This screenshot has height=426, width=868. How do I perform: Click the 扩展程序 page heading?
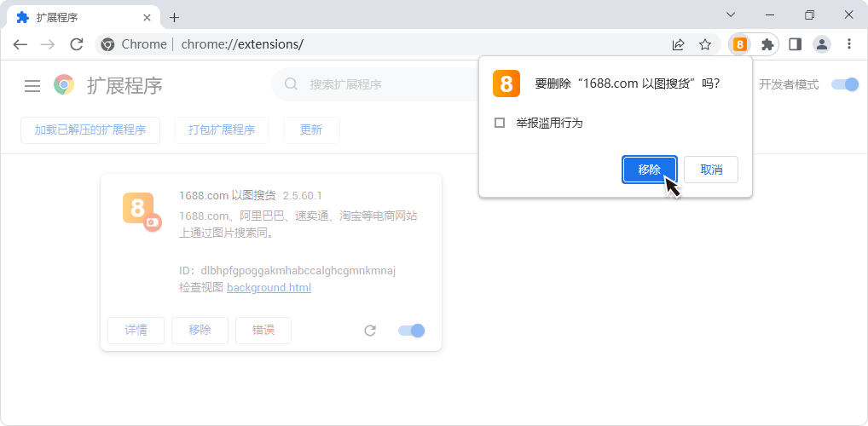point(124,85)
